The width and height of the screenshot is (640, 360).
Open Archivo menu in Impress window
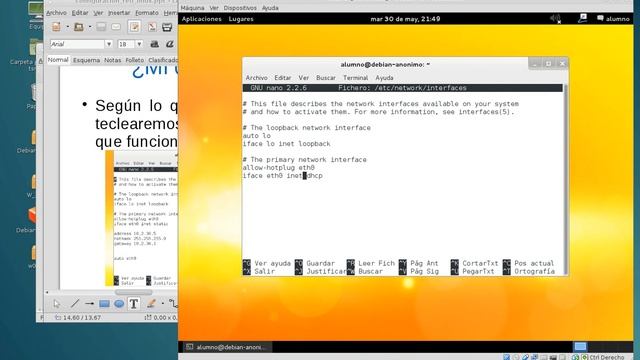click(x=56, y=13)
